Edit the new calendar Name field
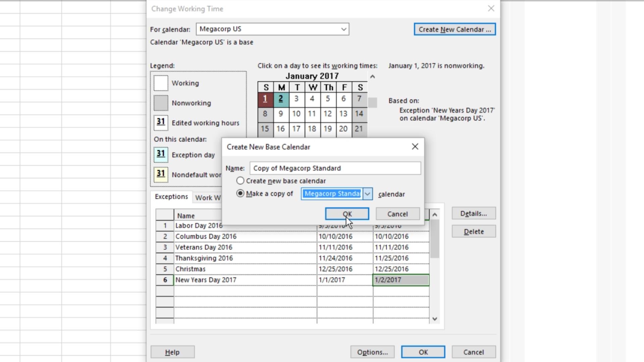Screen dimensions: 644x362 tap(335, 168)
